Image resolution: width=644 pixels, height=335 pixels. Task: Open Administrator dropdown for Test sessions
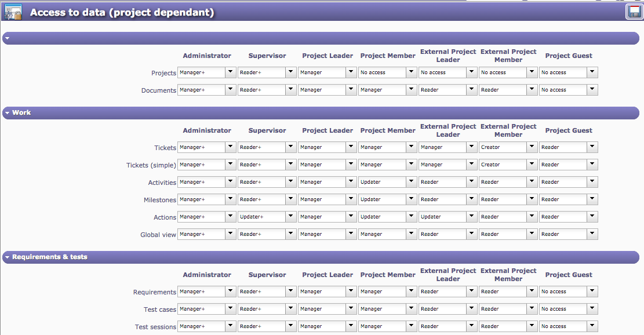click(x=230, y=326)
